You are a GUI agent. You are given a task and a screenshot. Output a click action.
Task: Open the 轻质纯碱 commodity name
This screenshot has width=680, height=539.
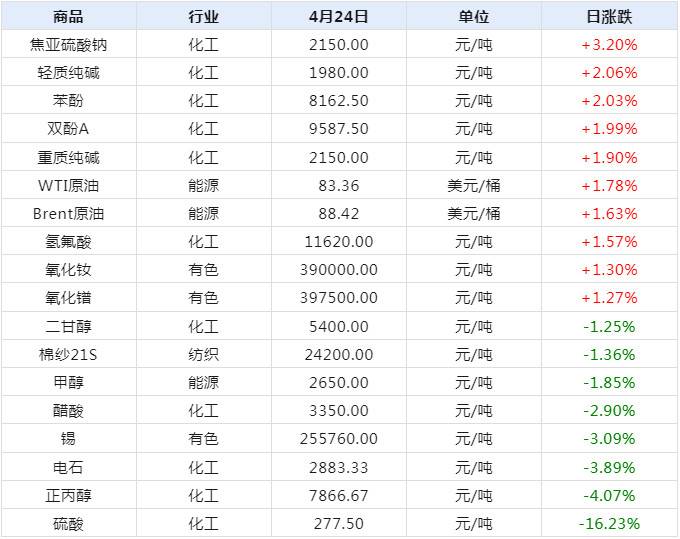pos(68,73)
